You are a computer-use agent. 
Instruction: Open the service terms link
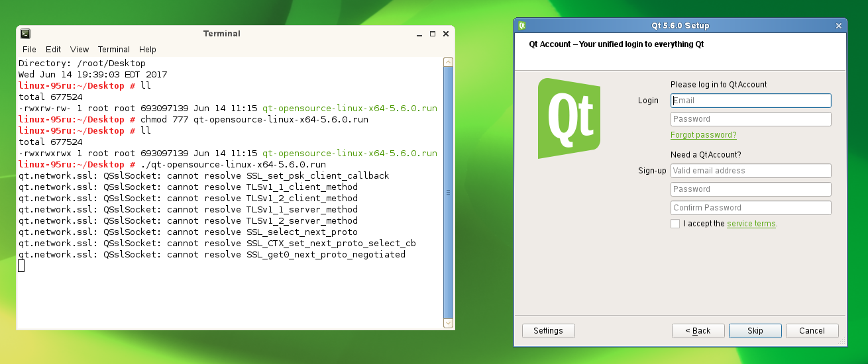pos(751,224)
